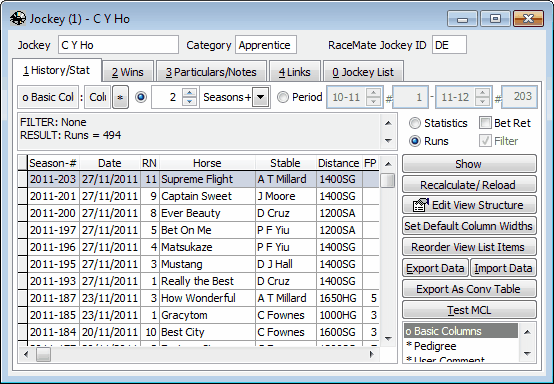
Task: Select the Captain Sweet cell
Action: (207, 196)
